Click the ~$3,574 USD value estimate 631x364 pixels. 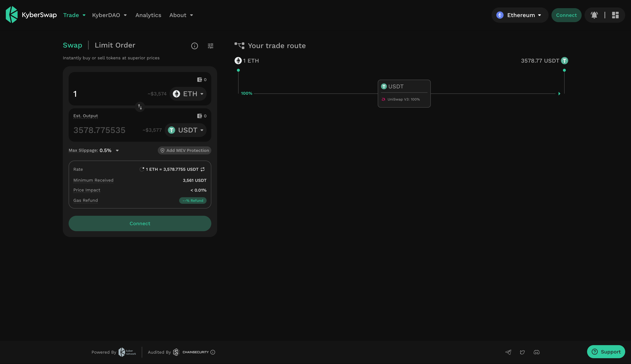pos(157,94)
